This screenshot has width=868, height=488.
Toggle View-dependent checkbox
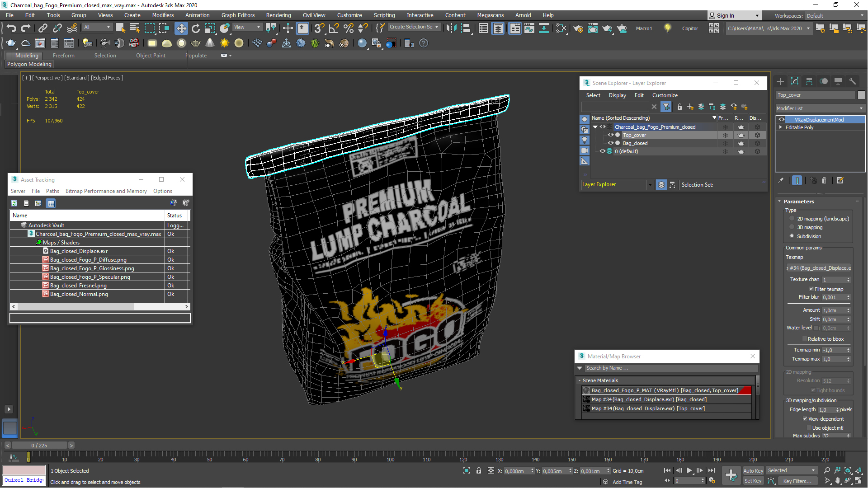805,419
